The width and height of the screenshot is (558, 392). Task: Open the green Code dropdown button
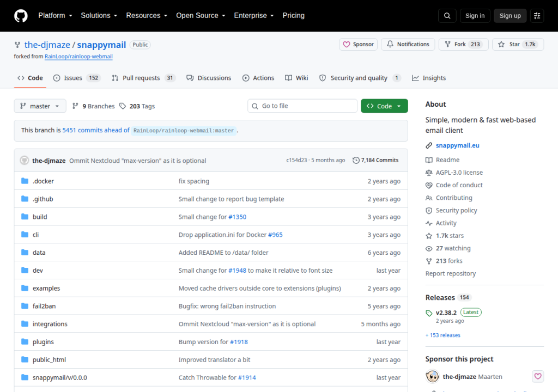pyautogui.click(x=384, y=106)
